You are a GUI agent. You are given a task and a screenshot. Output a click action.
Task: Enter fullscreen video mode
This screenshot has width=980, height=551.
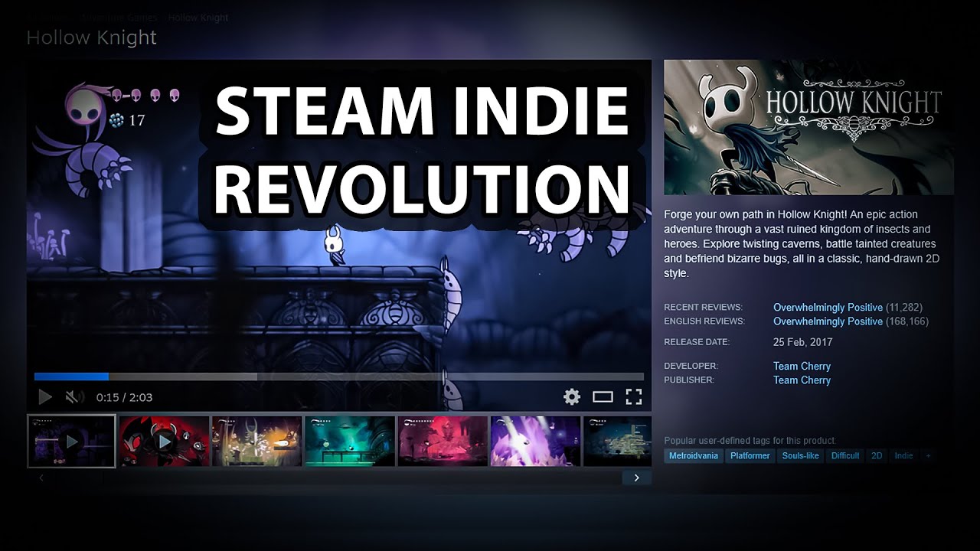pos(633,396)
